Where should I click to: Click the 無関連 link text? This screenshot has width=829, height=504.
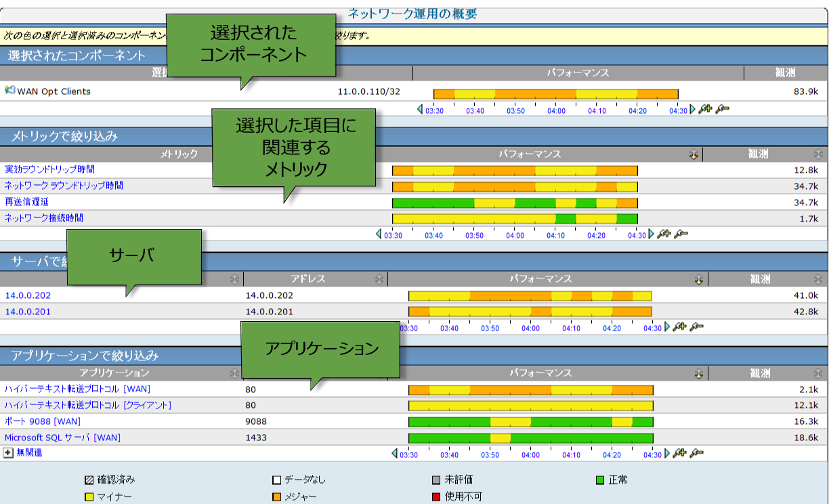coord(29,453)
